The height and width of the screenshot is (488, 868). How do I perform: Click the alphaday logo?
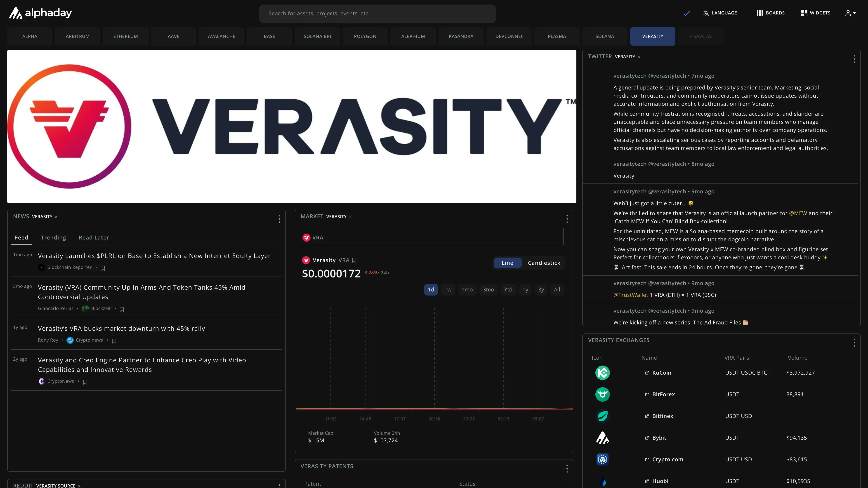(40, 13)
